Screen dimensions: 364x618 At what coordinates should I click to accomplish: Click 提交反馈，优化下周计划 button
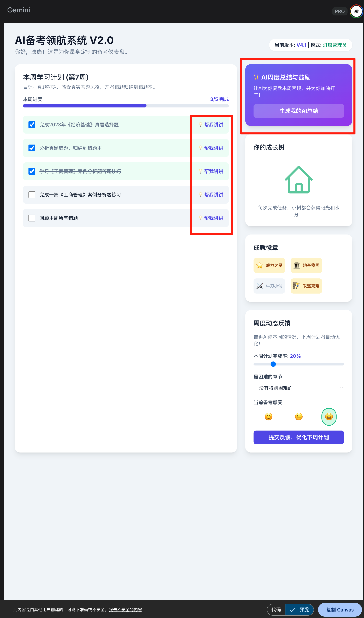coord(298,437)
